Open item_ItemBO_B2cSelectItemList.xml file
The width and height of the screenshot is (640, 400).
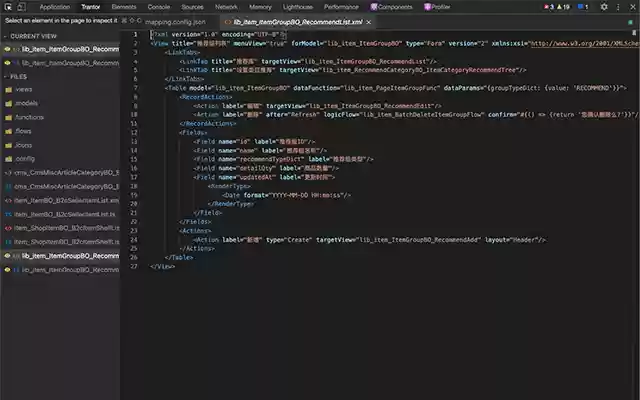[x=66, y=201]
